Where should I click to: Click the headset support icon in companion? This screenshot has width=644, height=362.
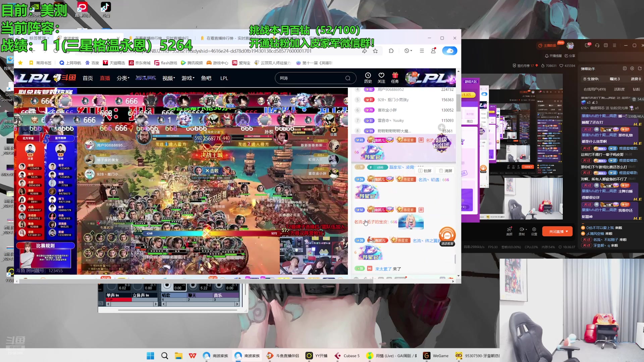coord(597,45)
